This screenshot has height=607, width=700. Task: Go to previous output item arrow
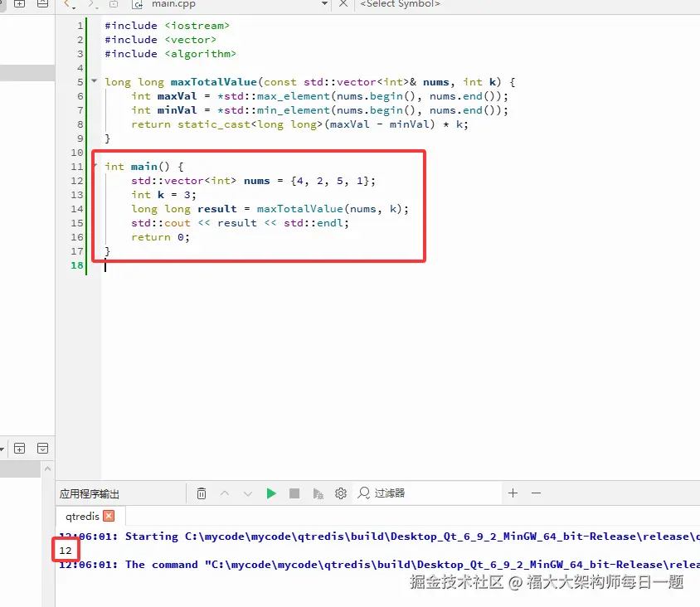point(225,493)
